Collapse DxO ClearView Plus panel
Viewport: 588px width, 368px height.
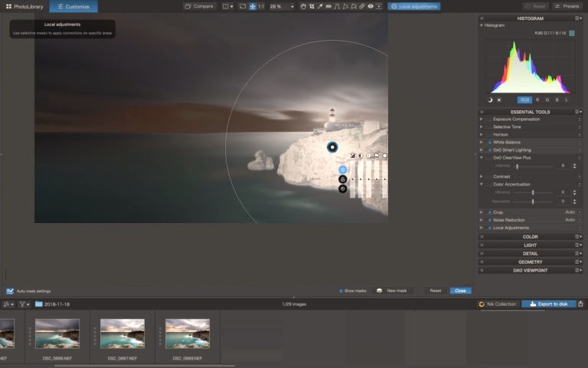[481, 158]
